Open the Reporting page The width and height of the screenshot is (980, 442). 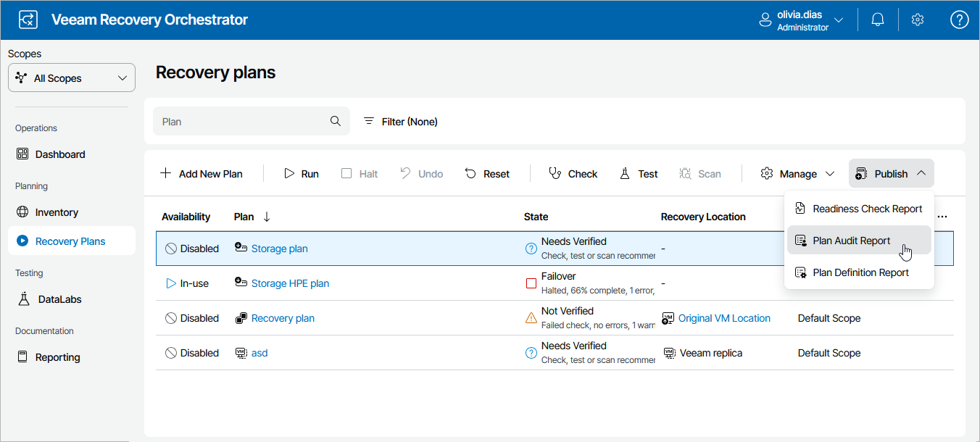(58, 356)
